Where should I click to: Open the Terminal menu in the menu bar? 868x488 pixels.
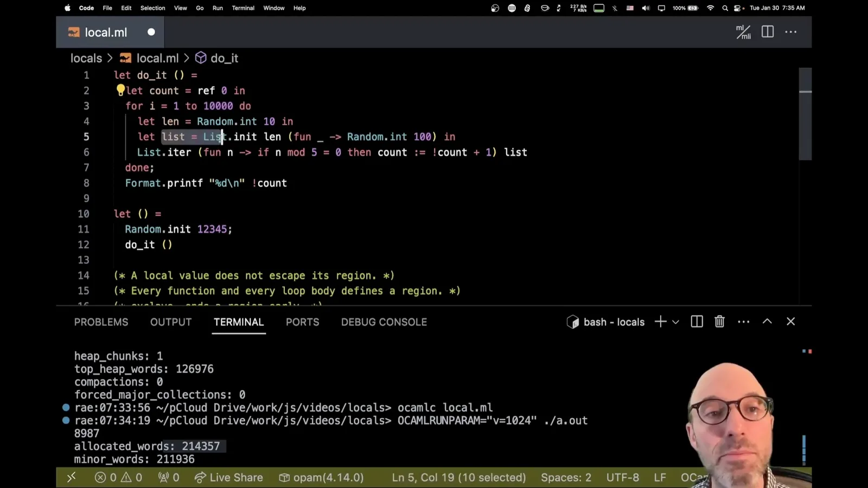243,8
